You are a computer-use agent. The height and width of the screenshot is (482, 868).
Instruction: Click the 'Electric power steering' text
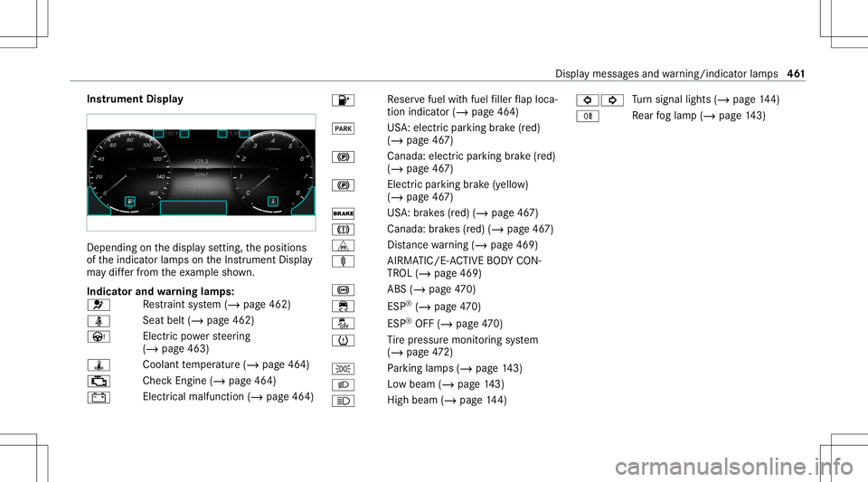[x=196, y=336]
